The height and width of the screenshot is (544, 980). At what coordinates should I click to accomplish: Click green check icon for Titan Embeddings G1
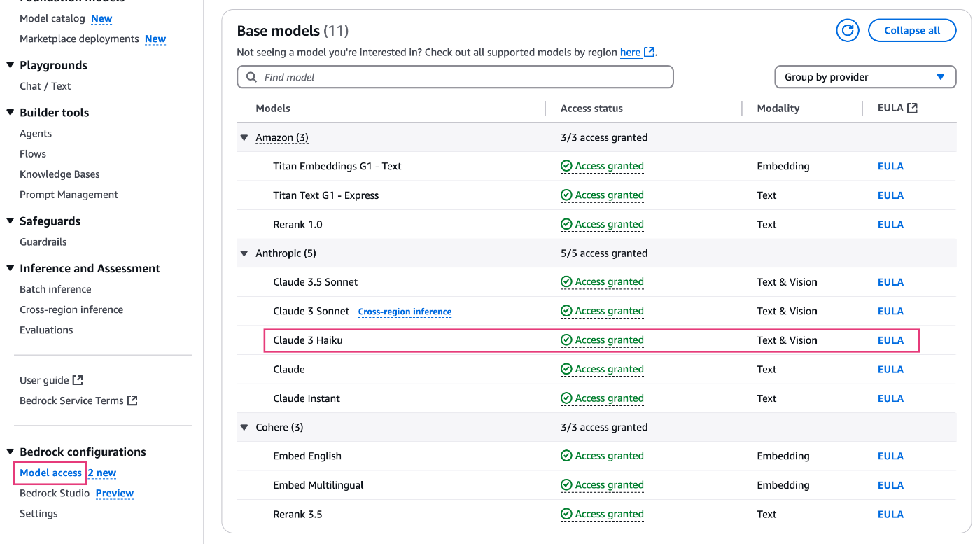coord(566,166)
